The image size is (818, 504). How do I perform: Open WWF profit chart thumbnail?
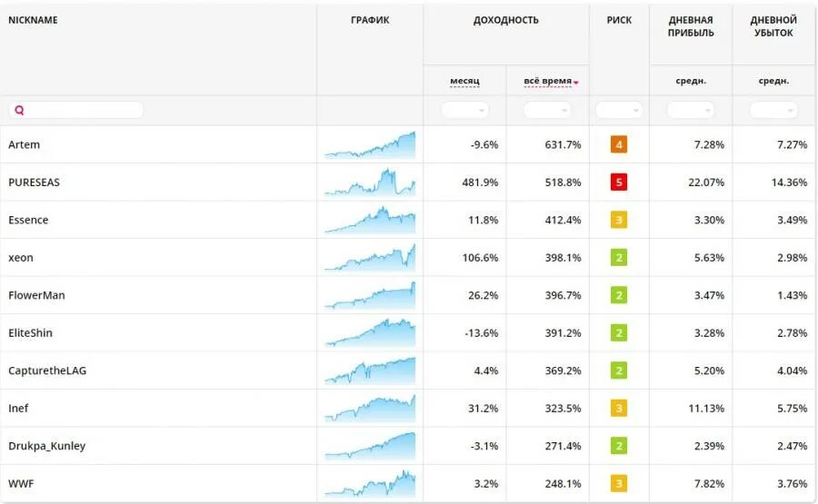370,483
